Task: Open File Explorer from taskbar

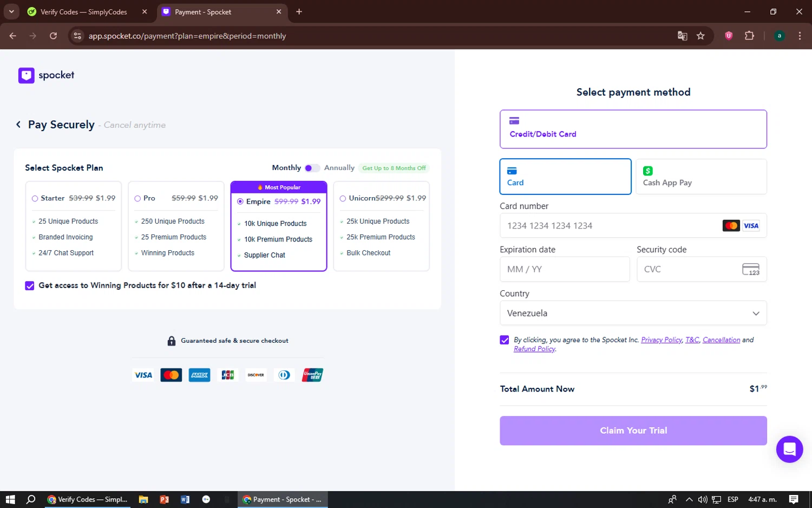Action: [143, 499]
